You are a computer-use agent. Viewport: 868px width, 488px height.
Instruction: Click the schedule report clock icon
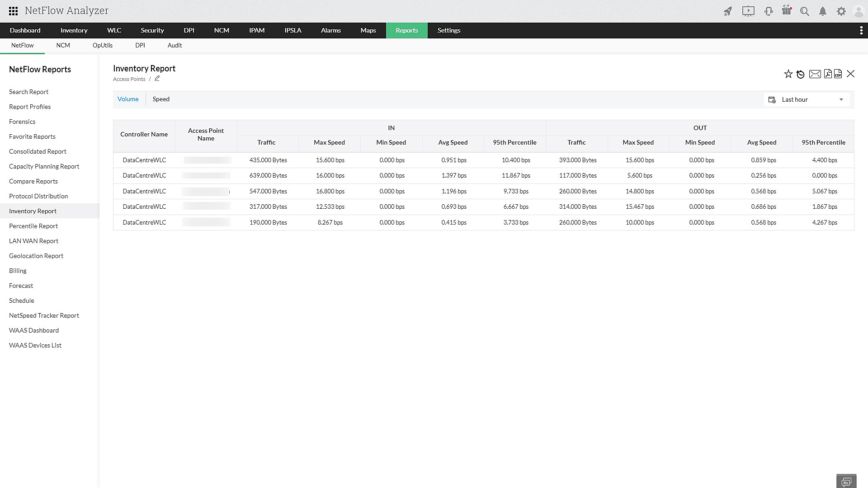tap(801, 74)
